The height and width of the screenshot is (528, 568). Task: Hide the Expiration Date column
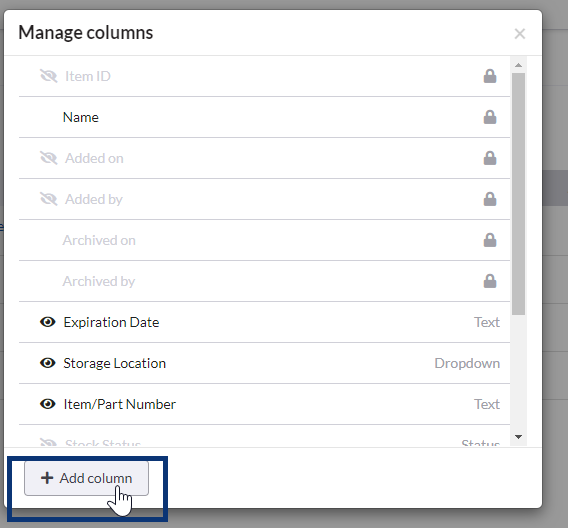[47, 322]
